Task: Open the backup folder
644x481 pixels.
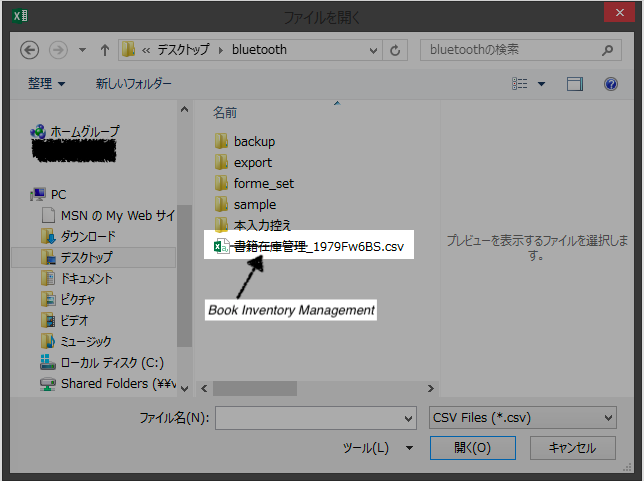Action: pyautogui.click(x=254, y=141)
